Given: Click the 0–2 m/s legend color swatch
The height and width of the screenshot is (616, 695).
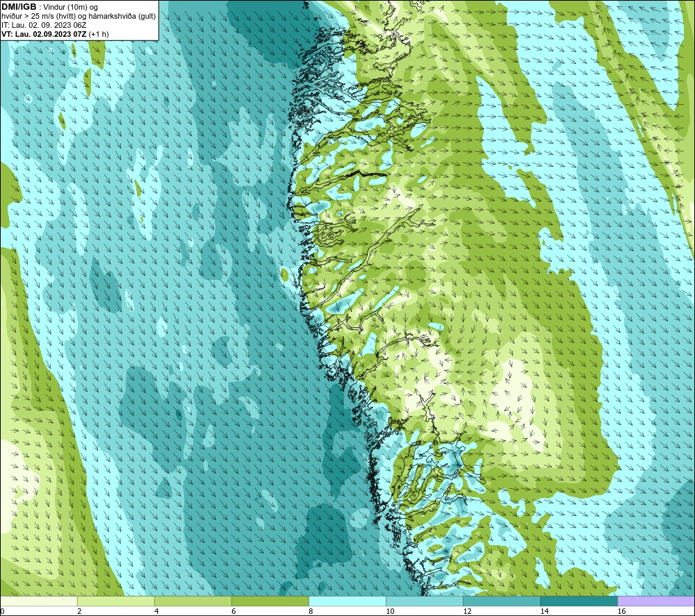Looking at the screenshot, I should coord(38,601).
